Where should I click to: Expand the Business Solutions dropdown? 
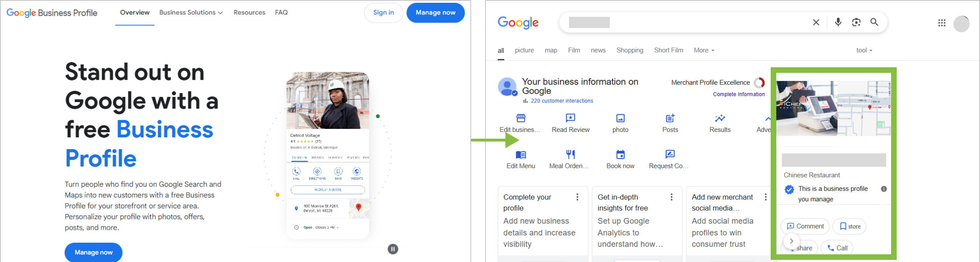[191, 13]
